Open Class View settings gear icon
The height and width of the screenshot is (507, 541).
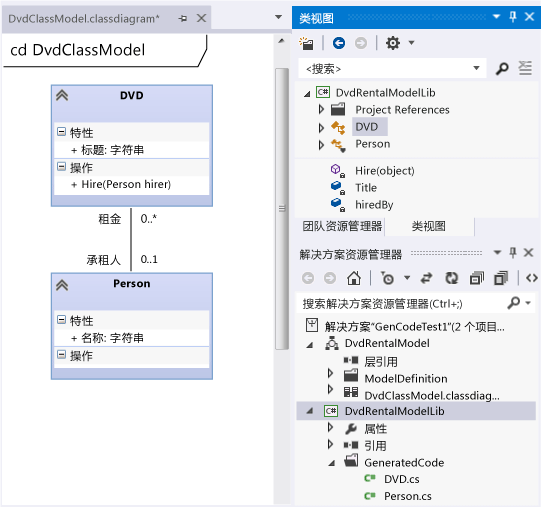(393, 43)
